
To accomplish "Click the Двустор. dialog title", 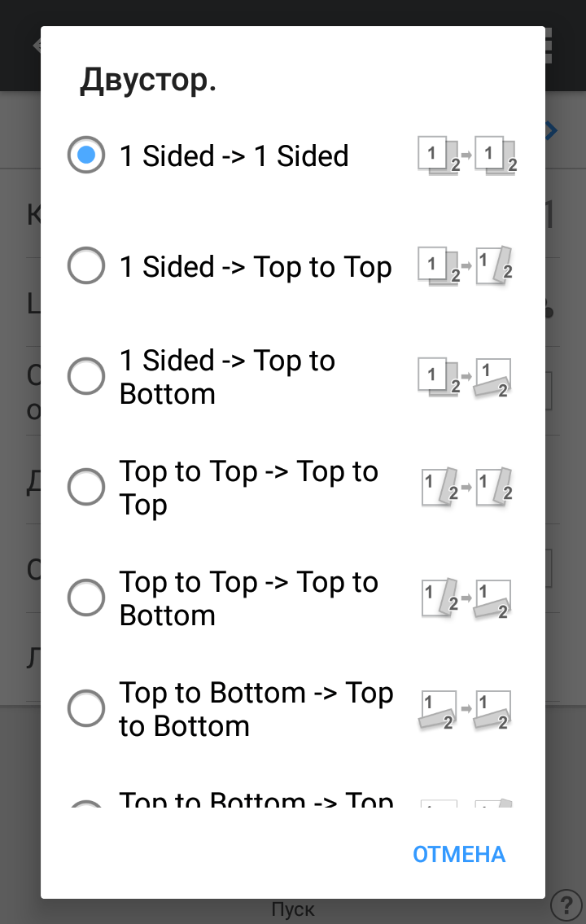I will (148, 81).
